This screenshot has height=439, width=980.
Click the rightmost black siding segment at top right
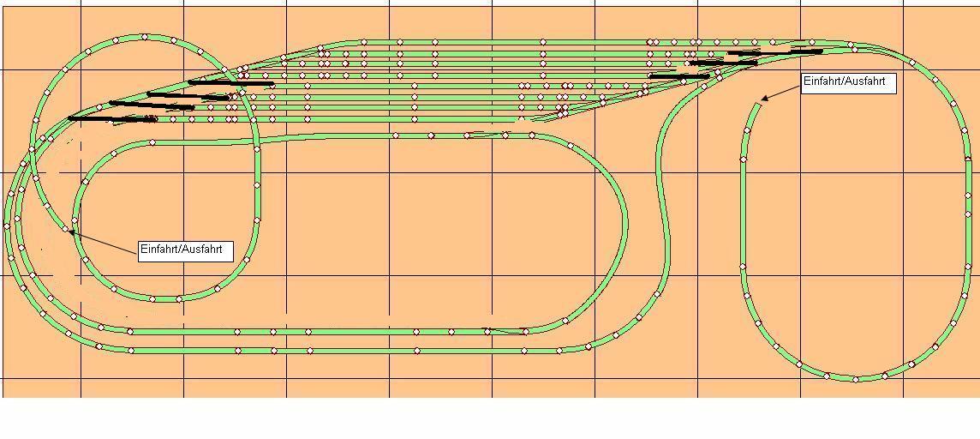793,51
